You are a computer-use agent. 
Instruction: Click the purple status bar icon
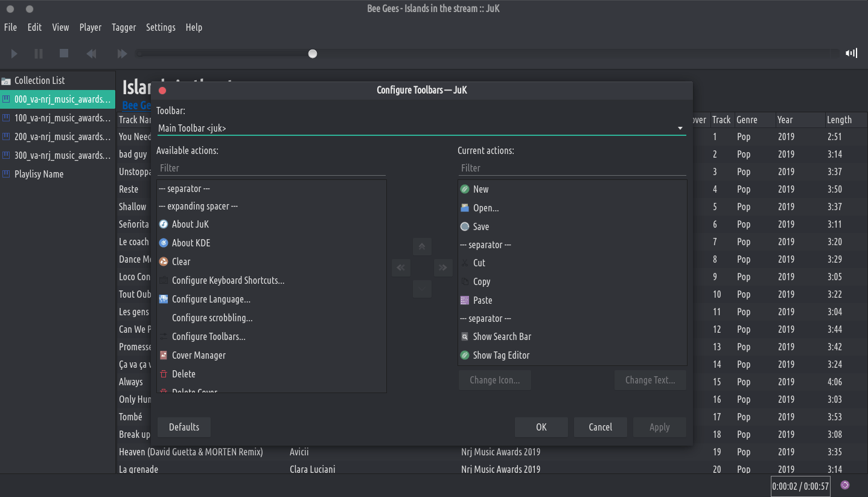point(845,485)
